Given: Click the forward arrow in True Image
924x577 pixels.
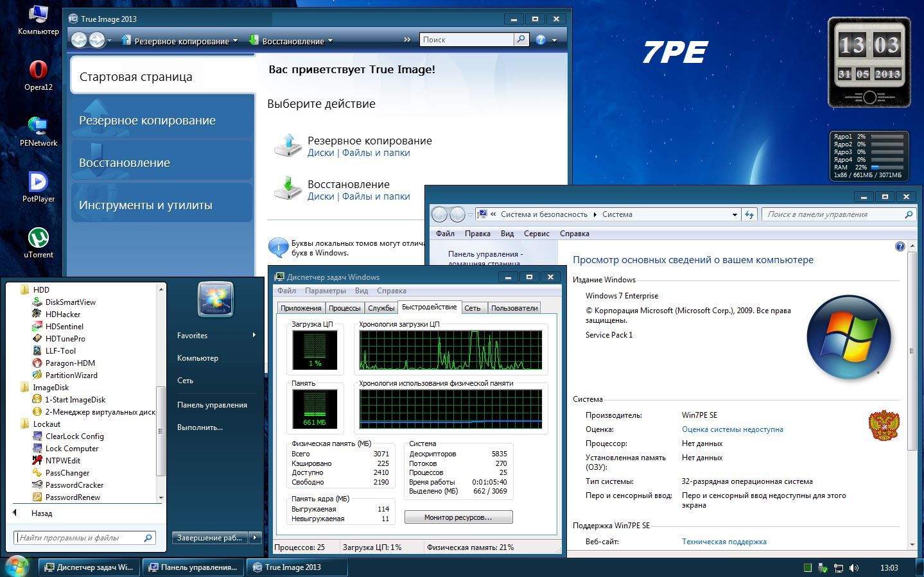Looking at the screenshot, I should (x=97, y=40).
